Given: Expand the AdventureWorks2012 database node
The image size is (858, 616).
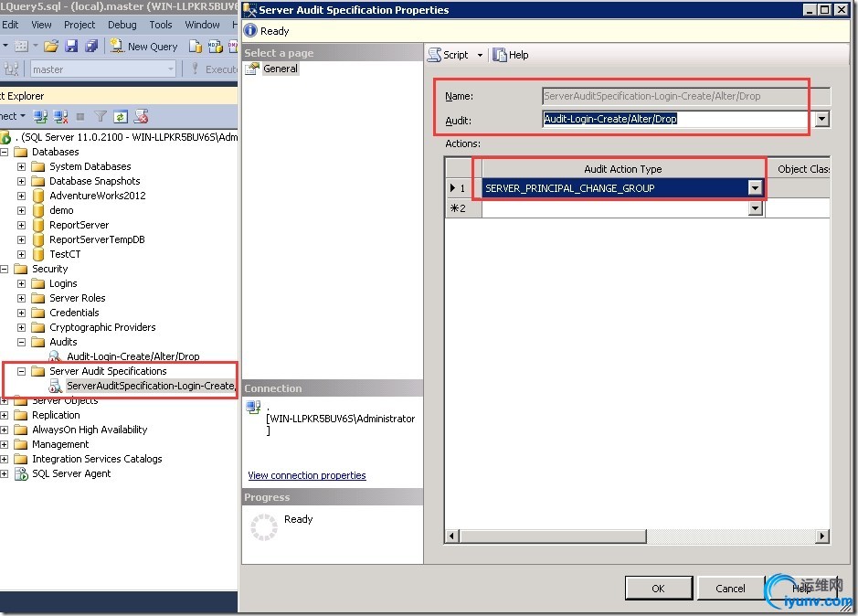Looking at the screenshot, I should pyautogui.click(x=21, y=196).
